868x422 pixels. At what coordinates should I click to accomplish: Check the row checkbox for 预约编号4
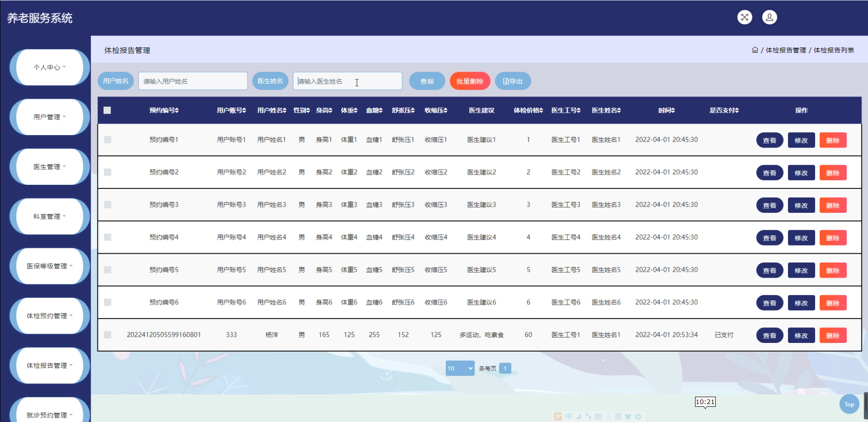(x=108, y=237)
